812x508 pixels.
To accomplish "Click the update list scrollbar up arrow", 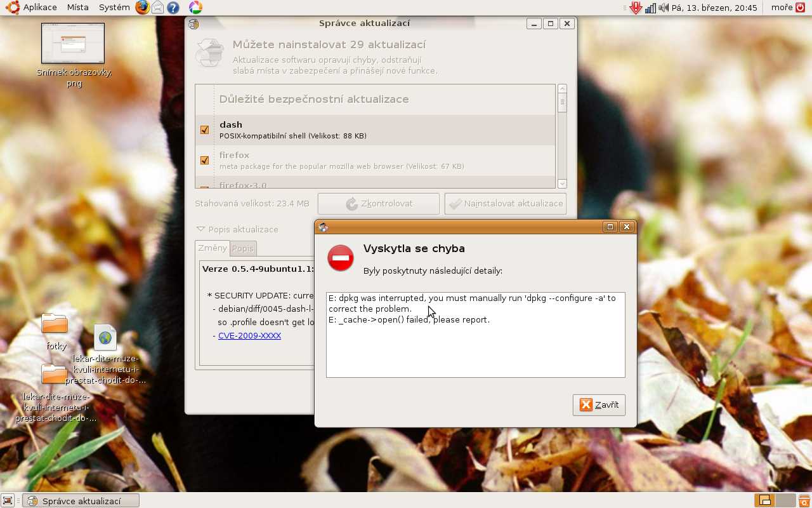I will [x=562, y=90].
